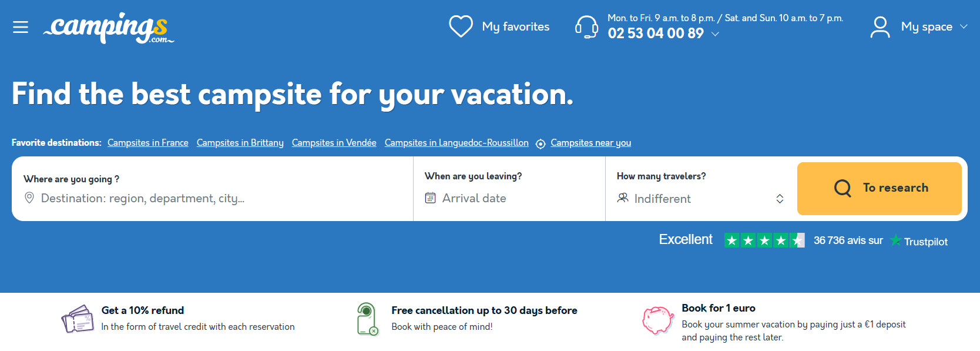The height and width of the screenshot is (351, 980).
Task: Click the location target icon
Action: [541, 143]
